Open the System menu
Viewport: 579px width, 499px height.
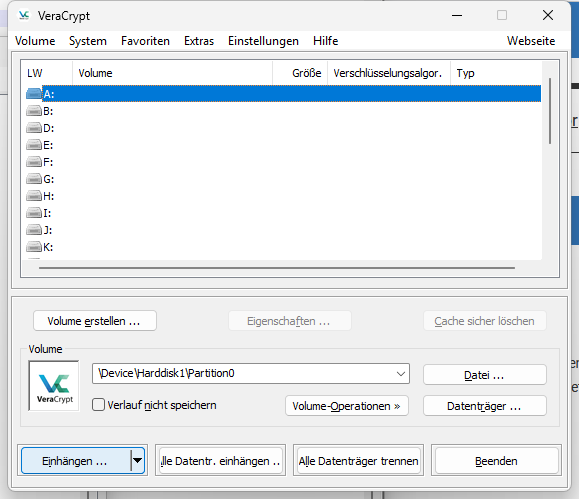[x=88, y=41]
